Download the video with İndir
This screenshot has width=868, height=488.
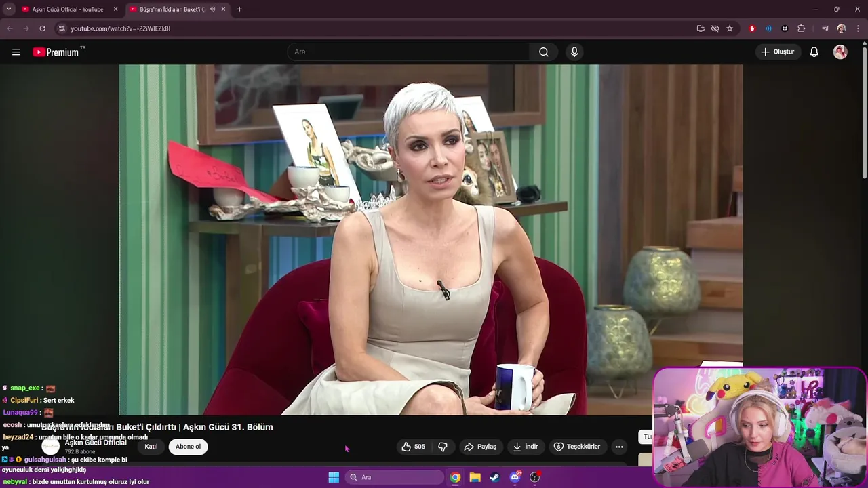click(526, 447)
